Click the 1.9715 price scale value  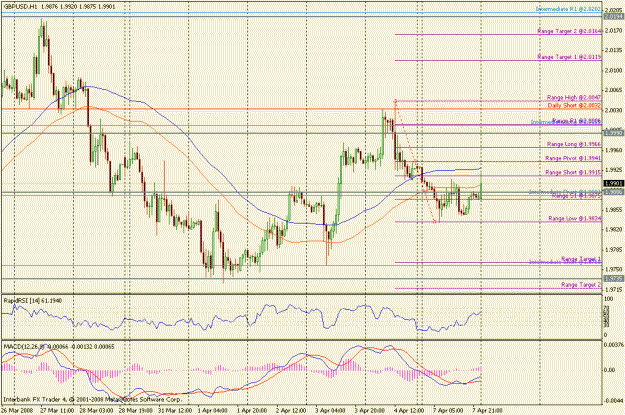pyautogui.click(x=613, y=289)
